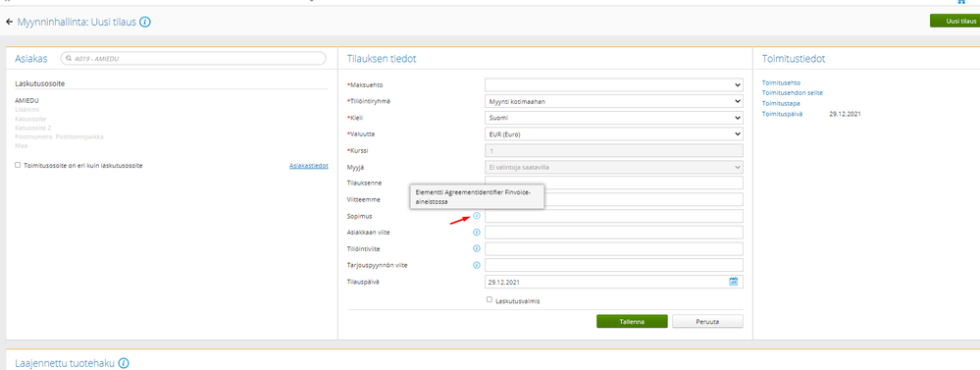
Task: Click the Asiakkaan viite input field
Action: click(x=614, y=232)
